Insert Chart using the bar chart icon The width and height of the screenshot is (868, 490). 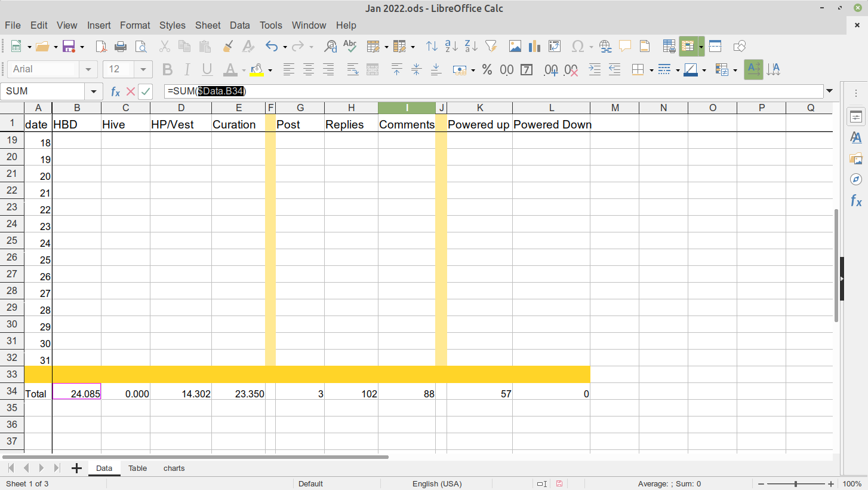coord(534,47)
